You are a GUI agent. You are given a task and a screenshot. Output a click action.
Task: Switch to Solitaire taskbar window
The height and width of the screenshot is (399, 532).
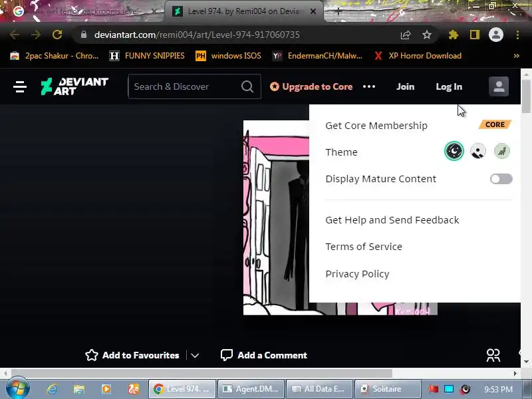pos(388,389)
